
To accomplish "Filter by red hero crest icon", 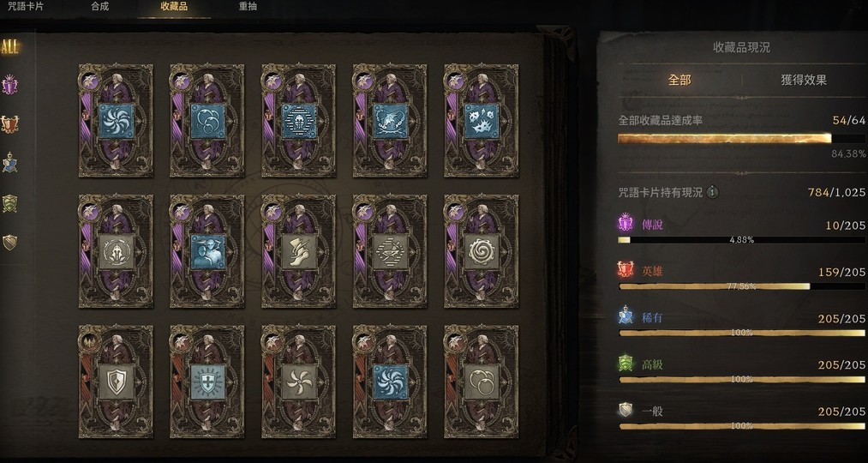I will click(x=9, y=124).
